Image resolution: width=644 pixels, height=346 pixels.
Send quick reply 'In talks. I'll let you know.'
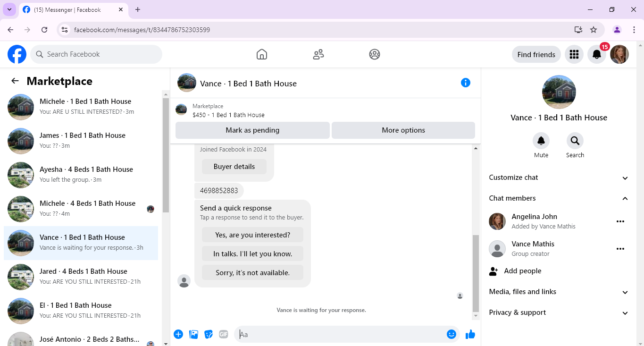(252, 253)
